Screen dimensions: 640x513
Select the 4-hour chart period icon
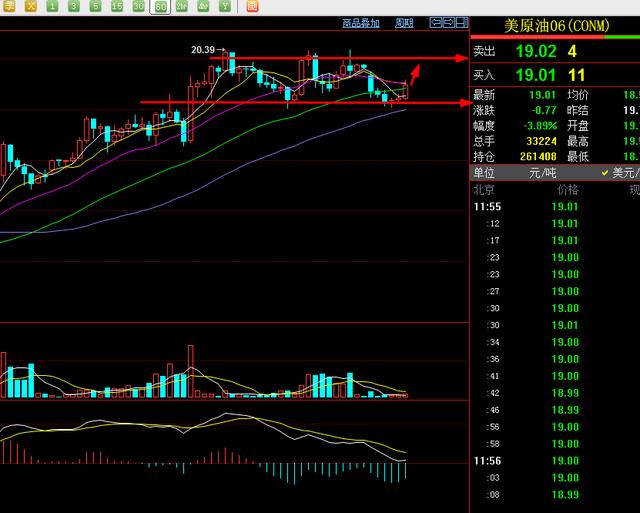pos(203,6)
